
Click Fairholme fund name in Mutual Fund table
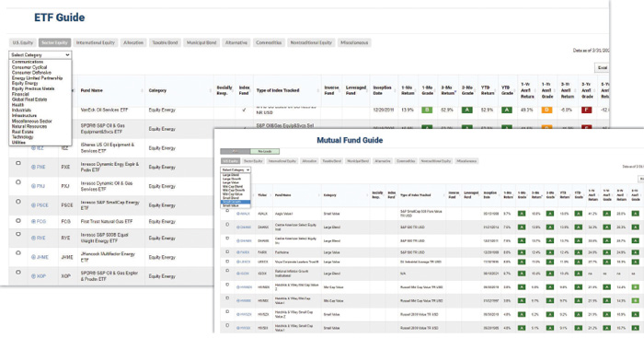pos(282,252)
